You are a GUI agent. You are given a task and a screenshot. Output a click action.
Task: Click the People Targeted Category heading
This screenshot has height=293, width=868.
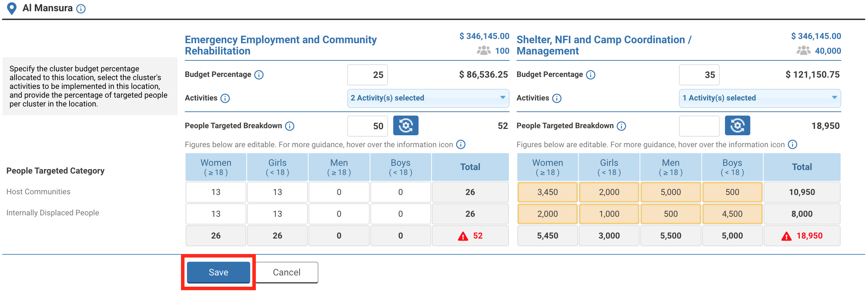(56, 171)
